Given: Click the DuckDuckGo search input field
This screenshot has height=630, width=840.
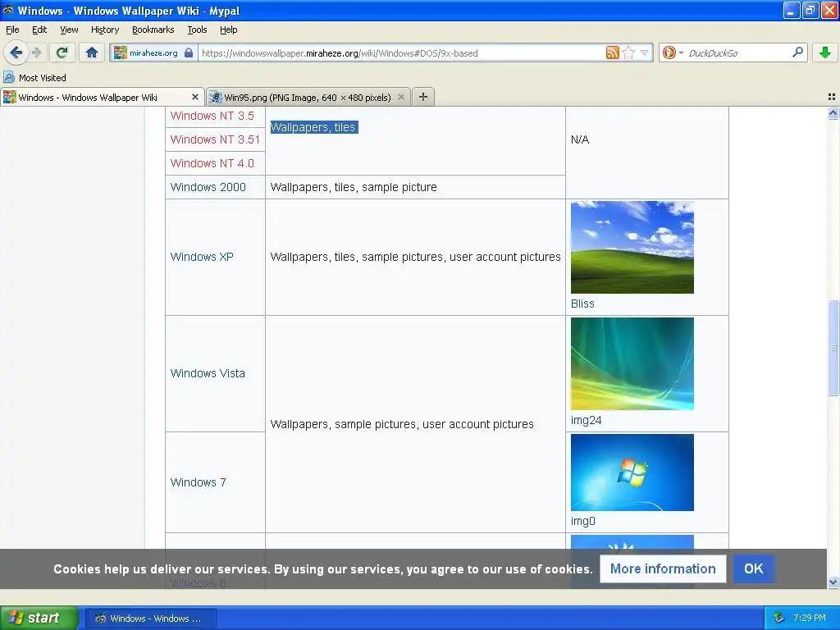Looking at the screenshot, I should 737,53.
